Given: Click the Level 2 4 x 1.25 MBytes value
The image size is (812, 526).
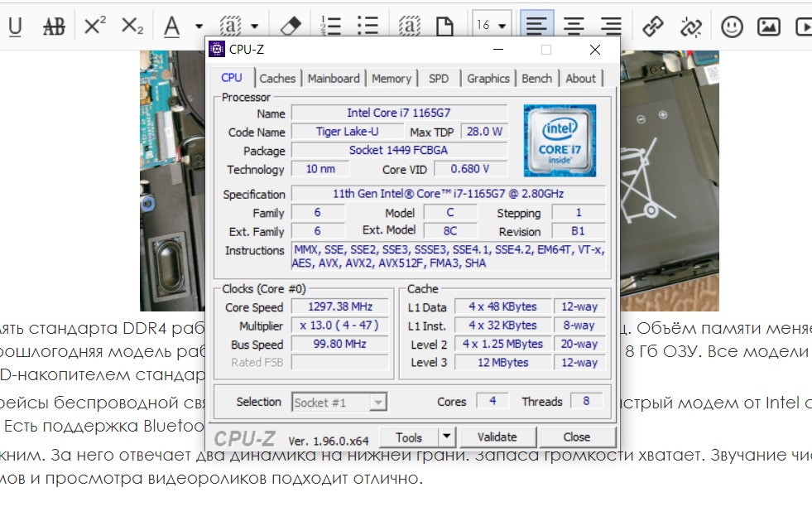Looking at the screenshot, I should [502, 344].
